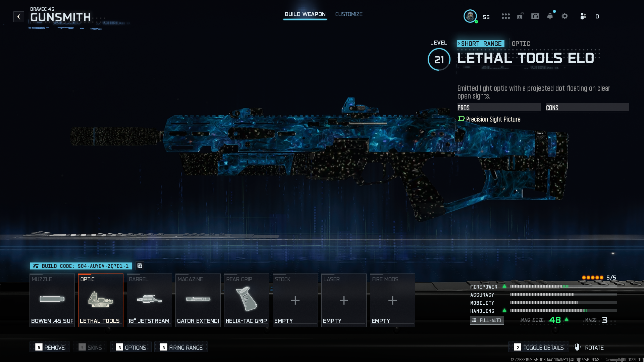Click the PROS header

tap(499, 108)
